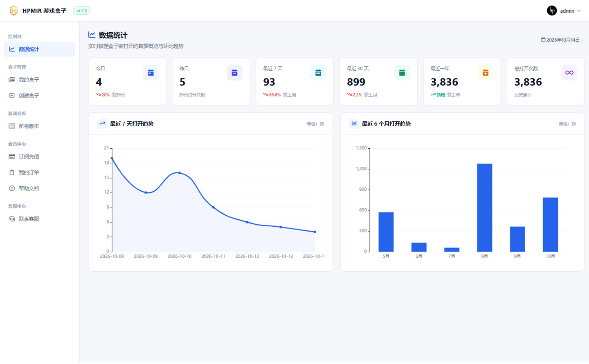Screen dimensions: 589x364
Task: Click the trend icon beside 最近 7 天打开趋势
Action: coord(102,123)
